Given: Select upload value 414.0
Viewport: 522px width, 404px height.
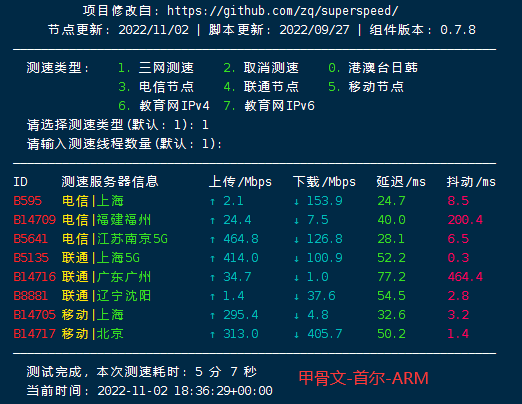Looking at the screenshot, I should pos(241,258).
